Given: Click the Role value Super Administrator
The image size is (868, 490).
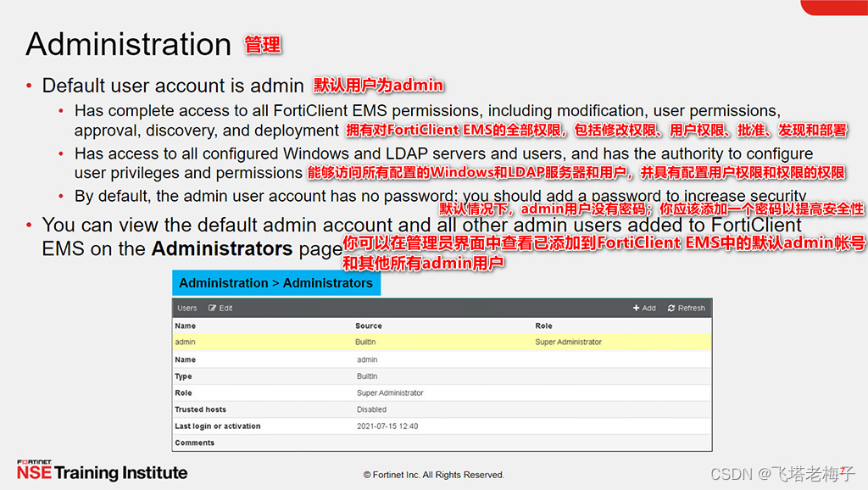Looking at the screenshot, I should [x=390, y=393].
